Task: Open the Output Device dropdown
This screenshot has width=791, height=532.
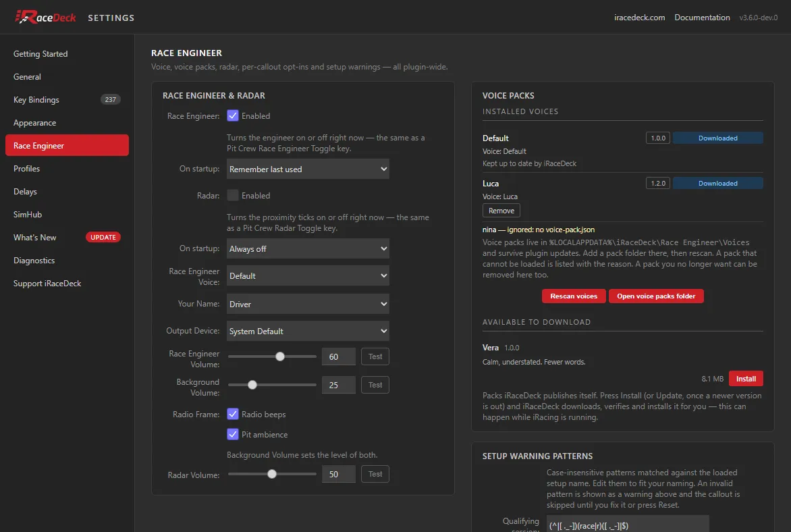Action: pos(308,331)
